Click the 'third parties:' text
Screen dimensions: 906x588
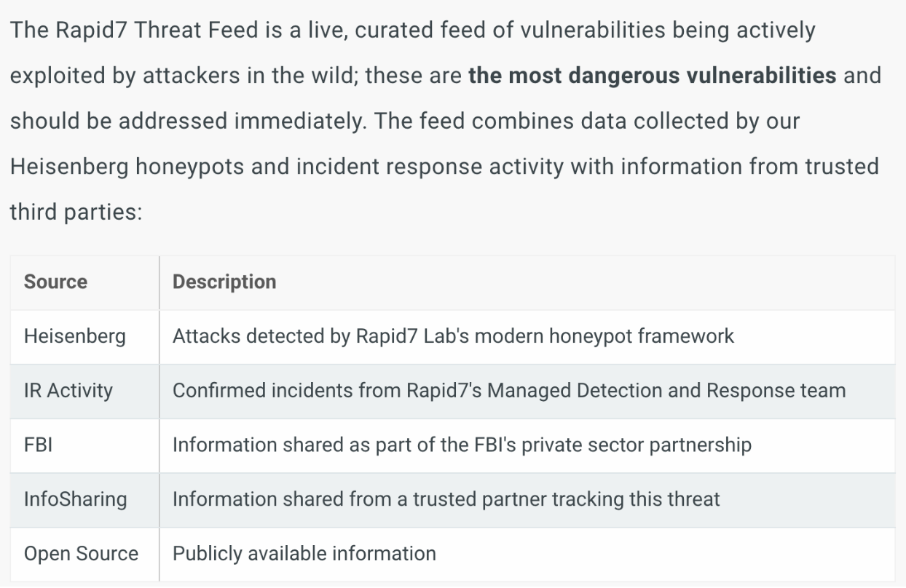[x=75, y=212]
